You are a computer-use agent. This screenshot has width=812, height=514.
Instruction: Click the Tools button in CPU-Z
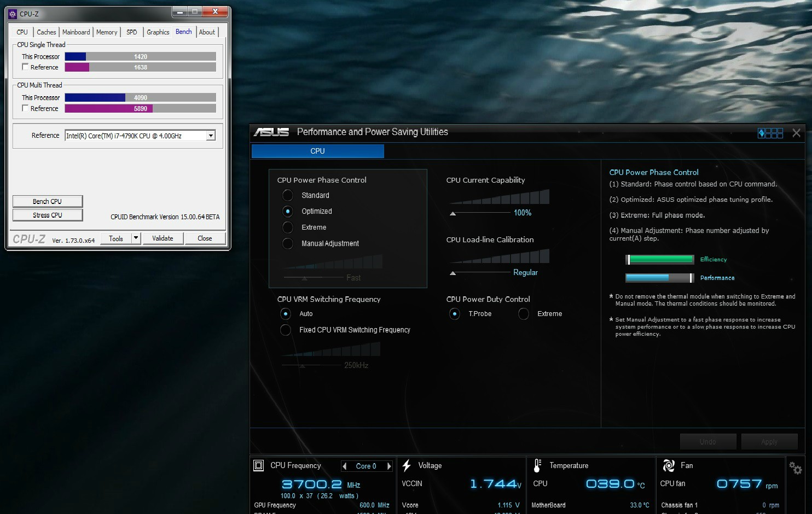click(116, 238)
